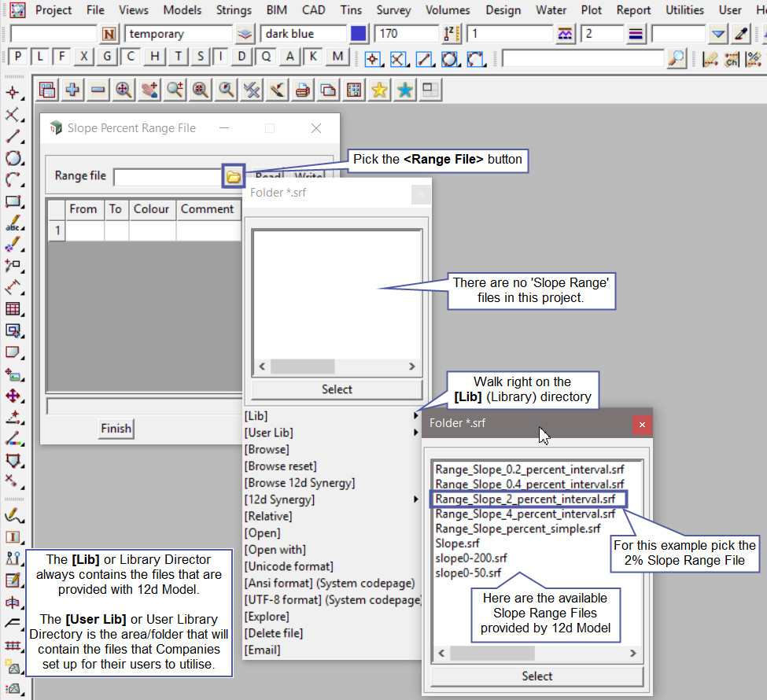Click the printer icon in view toolbar
This screenshot has width=767, height=700.
(x=302, y=90)
